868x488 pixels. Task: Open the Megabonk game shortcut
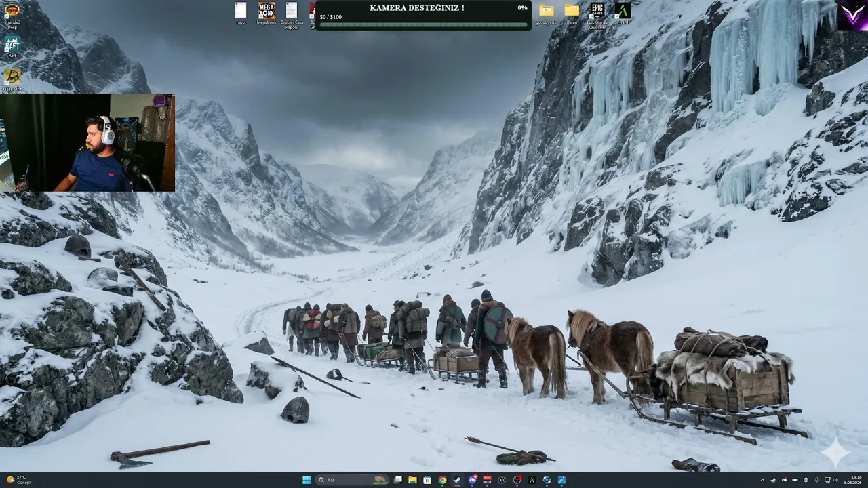[x=267, y=14]
